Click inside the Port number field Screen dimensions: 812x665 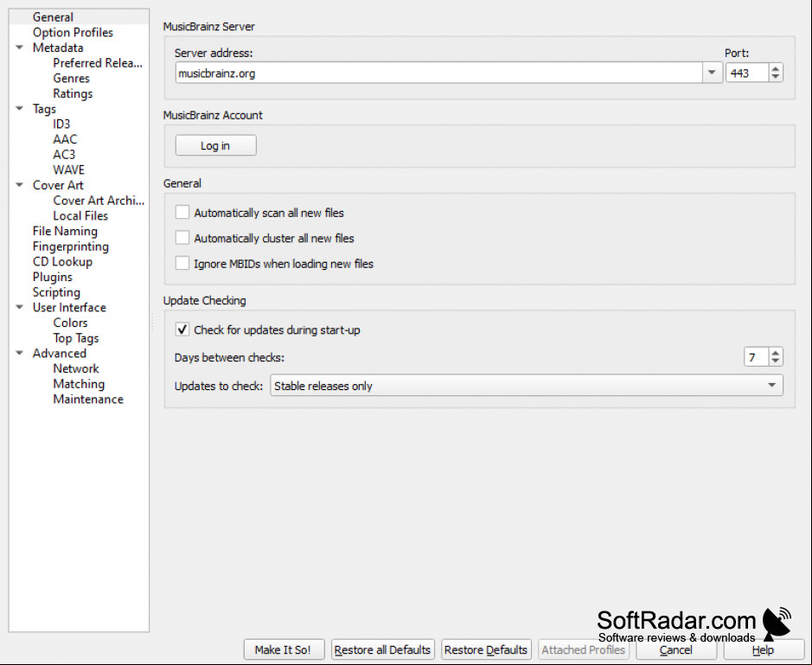(x=747, y=73)
